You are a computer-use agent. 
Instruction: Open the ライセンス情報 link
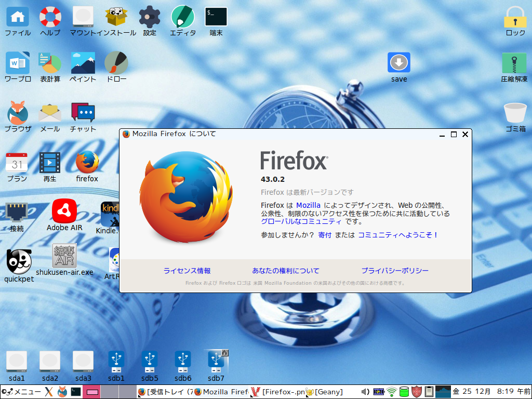[187, 270]
